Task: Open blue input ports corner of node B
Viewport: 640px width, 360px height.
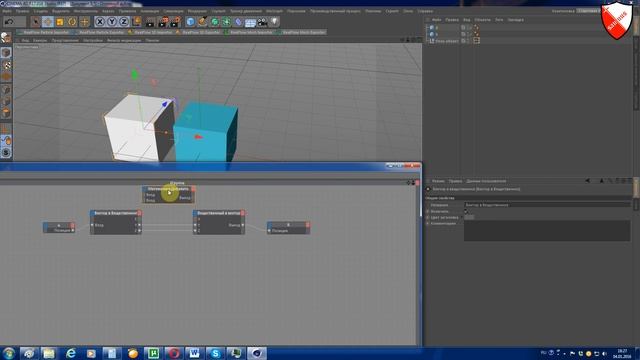Action: [x=269, y=224]
